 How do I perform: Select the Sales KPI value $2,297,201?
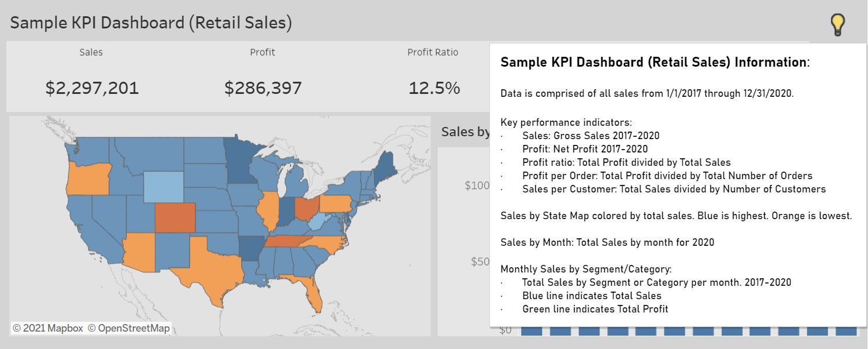(92, 88)
